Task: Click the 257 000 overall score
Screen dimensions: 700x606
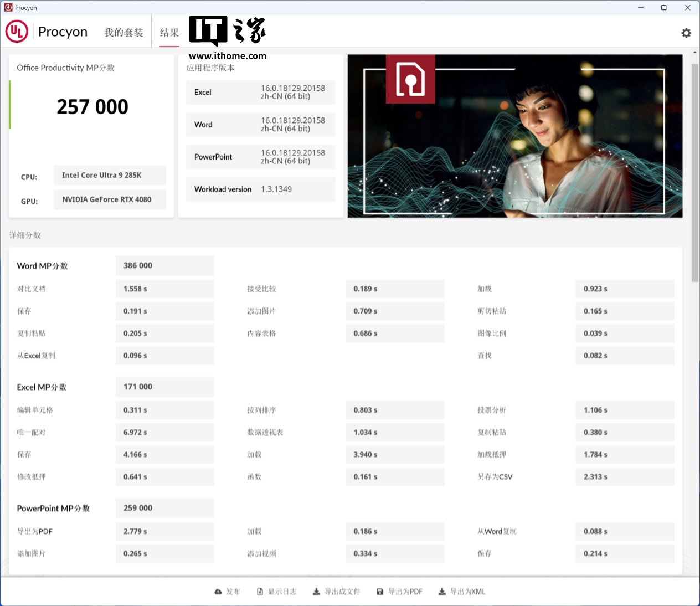Action: pos(92,106)
